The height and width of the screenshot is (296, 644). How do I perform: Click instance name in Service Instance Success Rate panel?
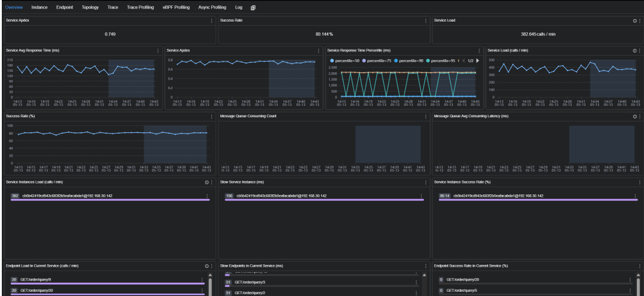498,196
